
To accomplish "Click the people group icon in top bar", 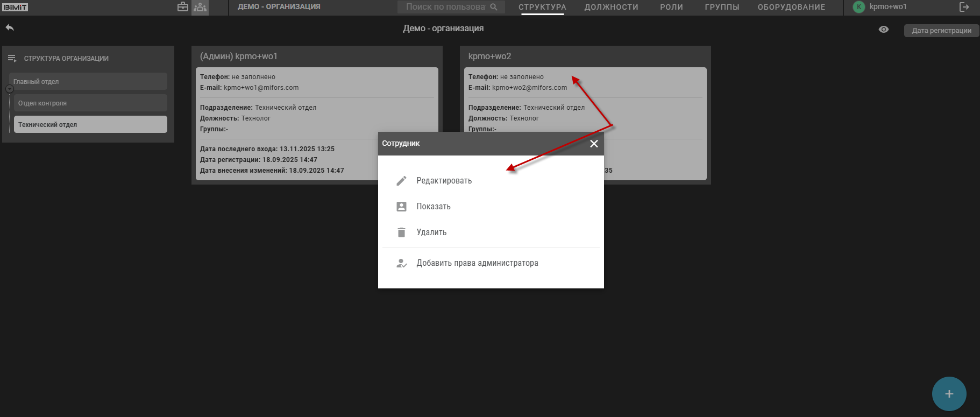I will click(200, 7).
